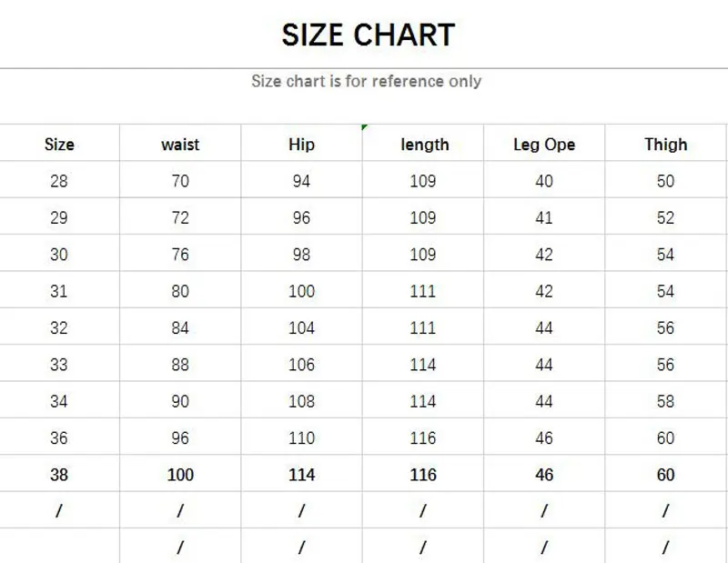Select the size 28 row label cell

tap(59, 181)
